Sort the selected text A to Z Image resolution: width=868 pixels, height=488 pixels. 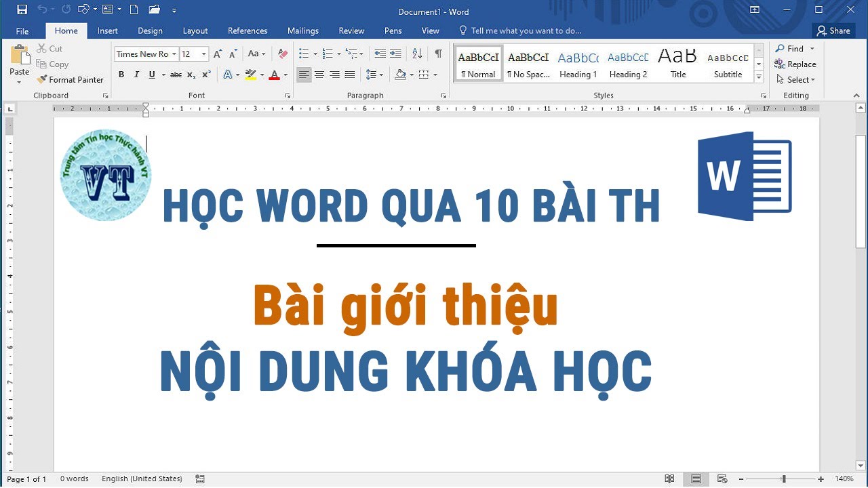tap(417, 54)
